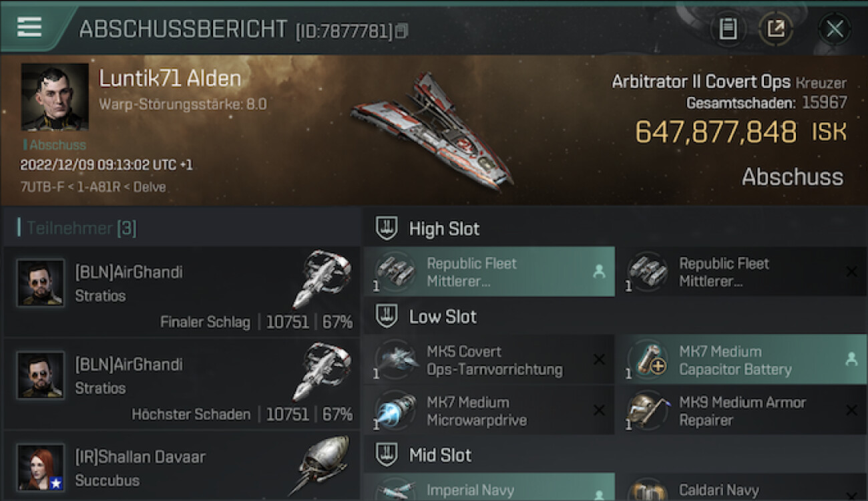Share the kill report externally
Viewport: 868px width, 501px height.
click(x=775, y=29)
